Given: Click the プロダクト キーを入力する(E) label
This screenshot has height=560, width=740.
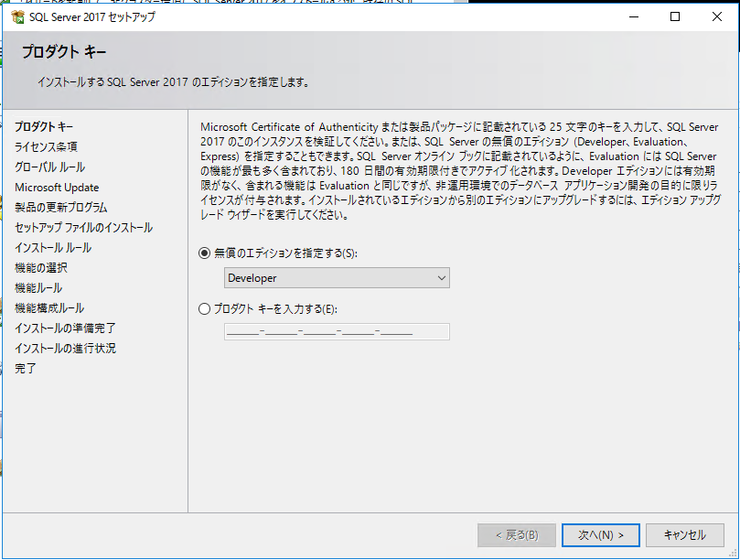Looking at the screenshot, I should coord(275,309).
